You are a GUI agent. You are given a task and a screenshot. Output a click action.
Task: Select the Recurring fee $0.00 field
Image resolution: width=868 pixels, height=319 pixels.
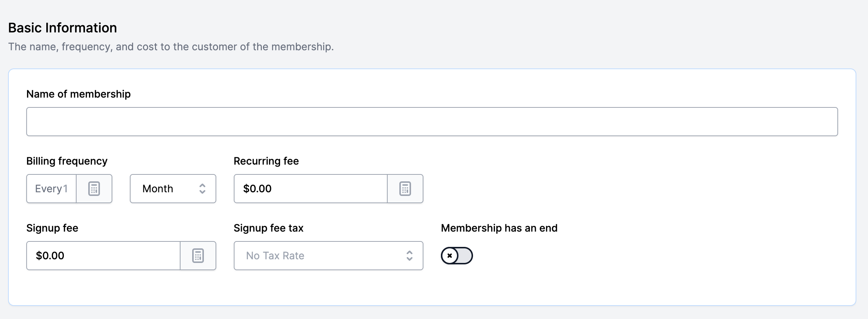tap(310, 189)
